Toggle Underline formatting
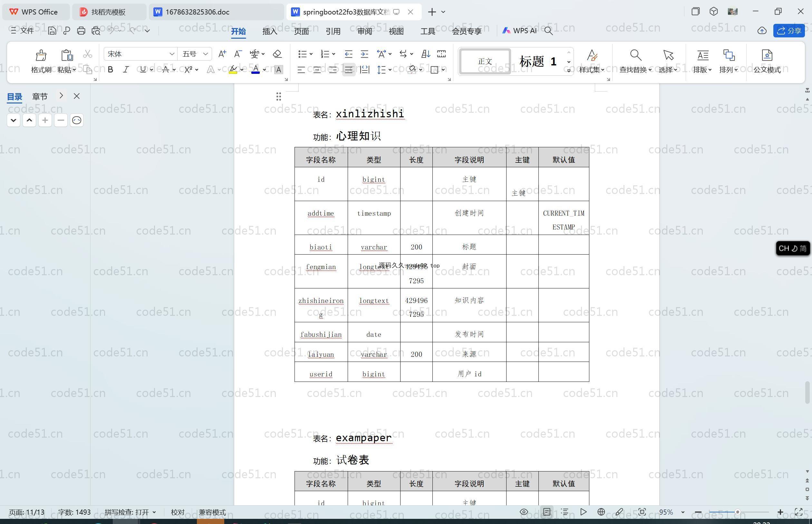 (143, 70)
